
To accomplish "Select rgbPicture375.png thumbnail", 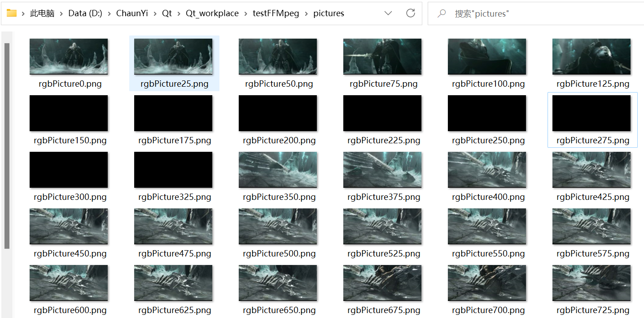I will (x=382, y=169).
